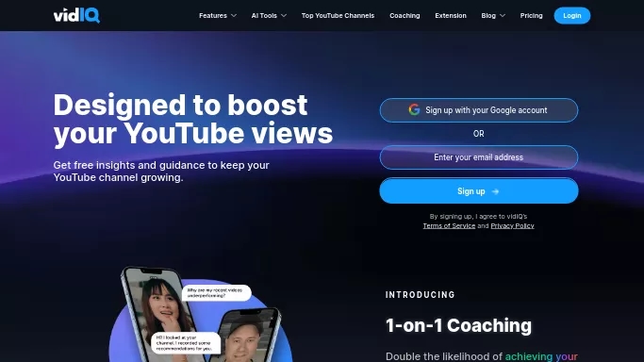Click the vidIQ logo
The height and width of the screenshot is (362, 644).
pos(76,16)
